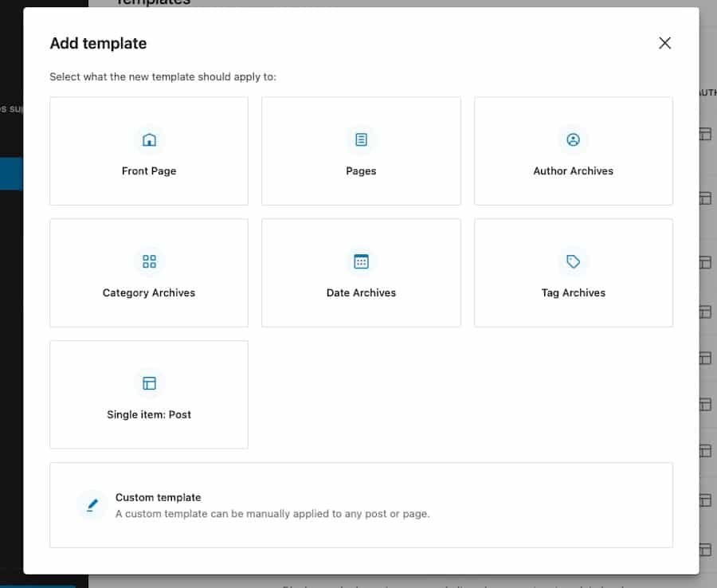Select the Author Archives label

pyautogui.click(x=573, y=171)
